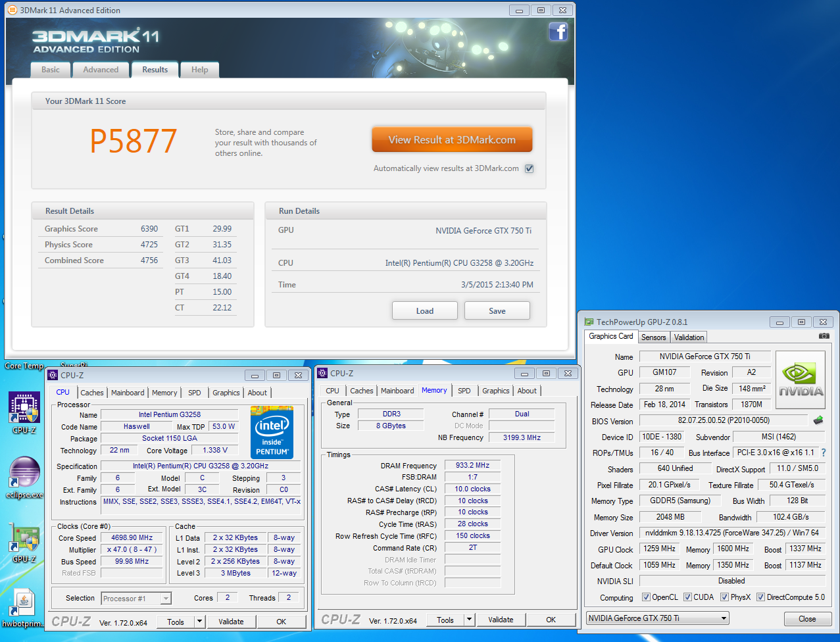The width and height of the screenshot is (840, 642).
Task: Click the left CPU-Z window title icon
Action: pos(53,375)
